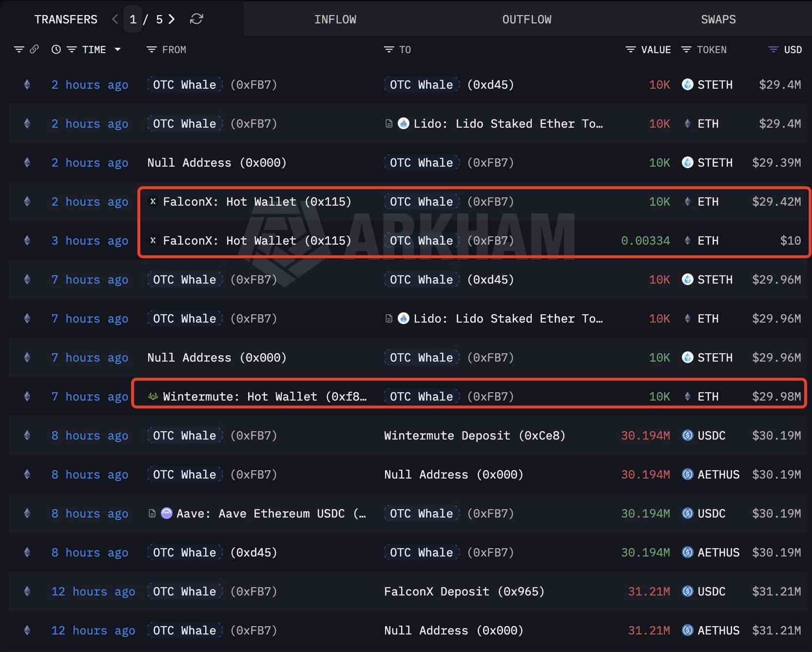Refresh the transfers list
This screenshot has width=812, height=652.
[x=196, y=19]
